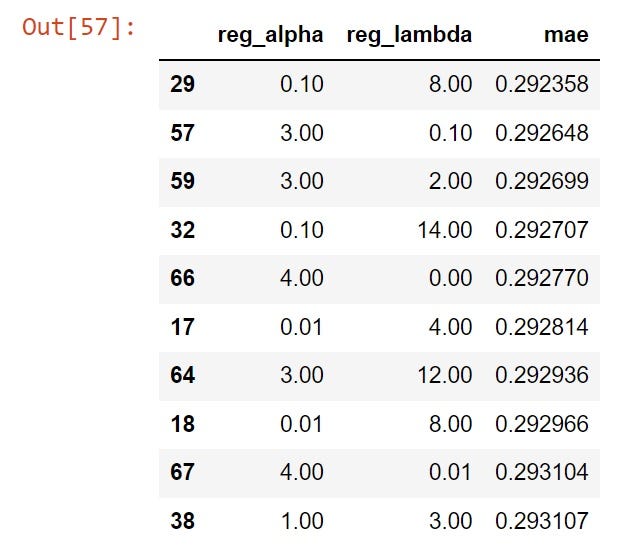Select row index 59

coord(182,181)
